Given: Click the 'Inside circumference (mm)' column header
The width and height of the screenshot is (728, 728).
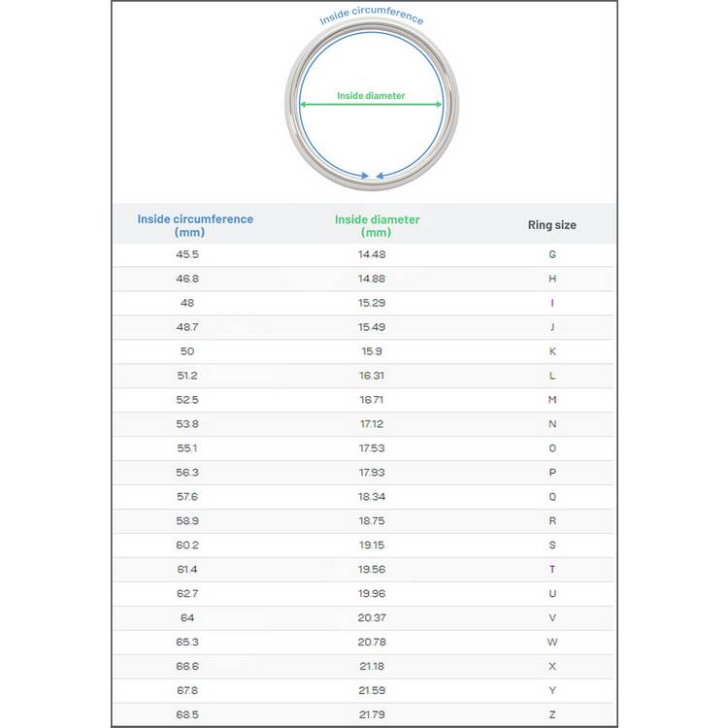Looking at the screenshot, I should coord(195,225).
